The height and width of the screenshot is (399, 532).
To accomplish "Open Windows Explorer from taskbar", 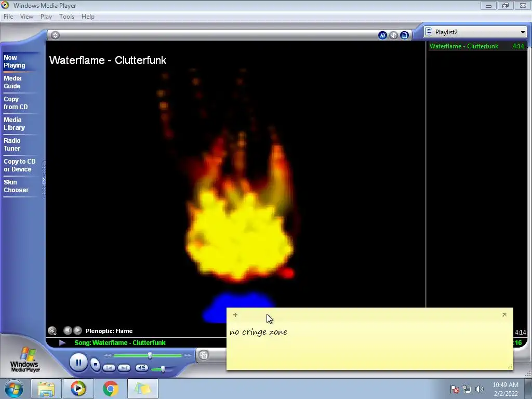I will 46,389.
